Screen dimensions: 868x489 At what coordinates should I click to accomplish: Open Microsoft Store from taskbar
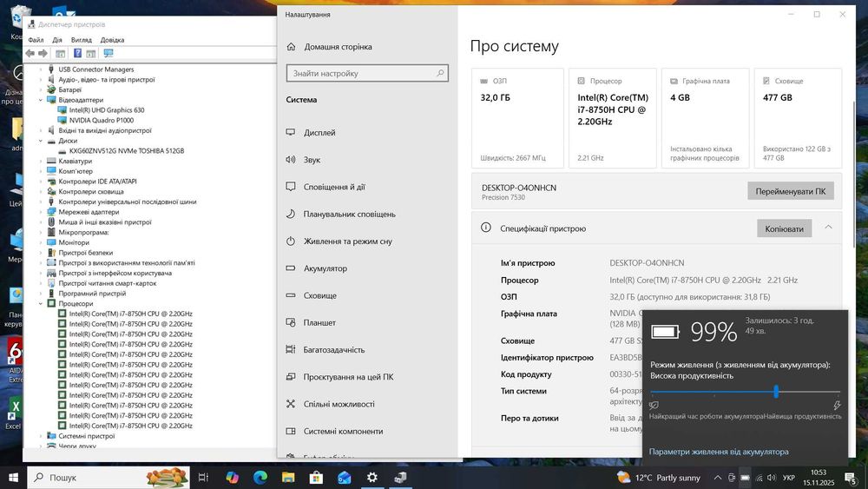[x=316, y=477]
